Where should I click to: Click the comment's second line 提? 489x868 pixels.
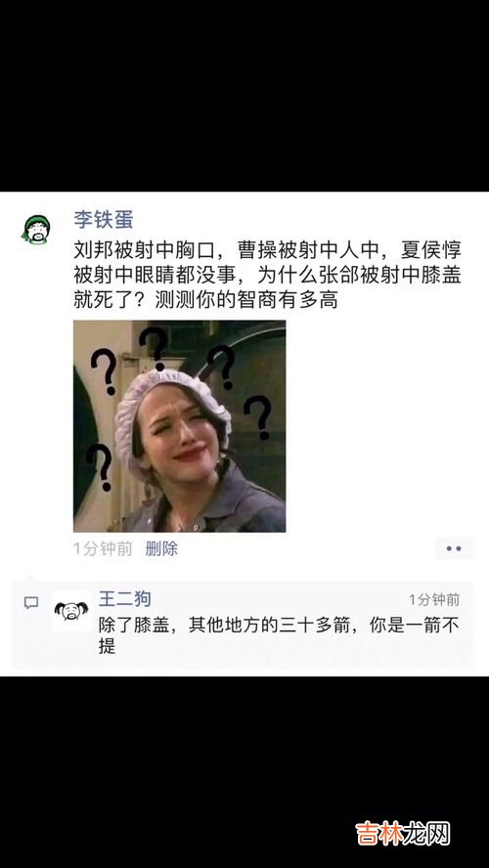tap(107, 646)
